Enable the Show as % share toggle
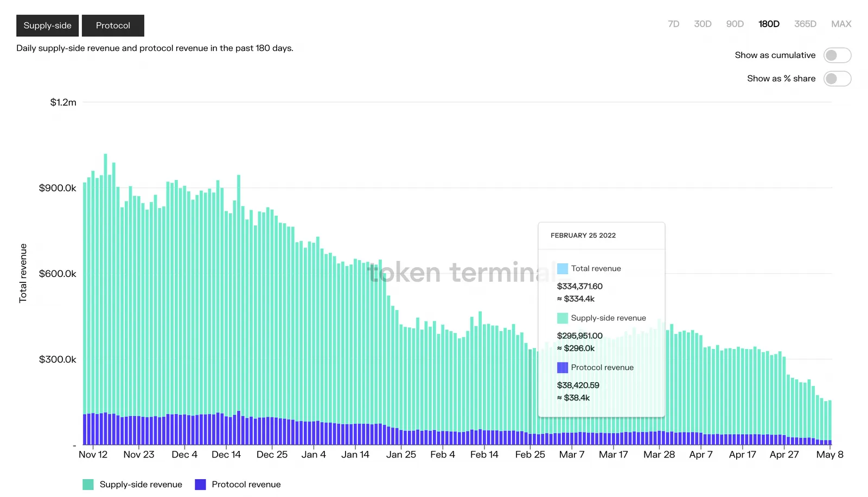Image resolution: width=868 pixels, height=497 pixels. point(837,79)
